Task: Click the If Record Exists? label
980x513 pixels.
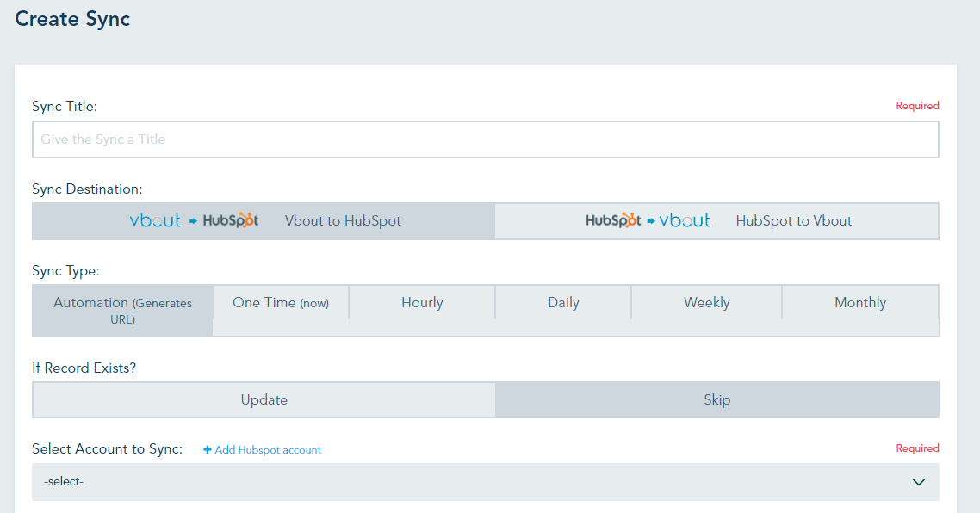Action: [x=84, y=368]
